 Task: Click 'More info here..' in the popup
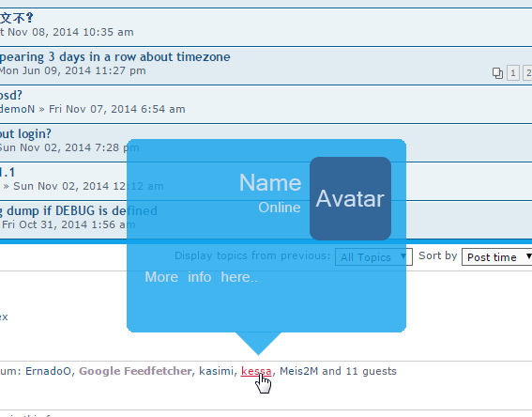[201, 277]
